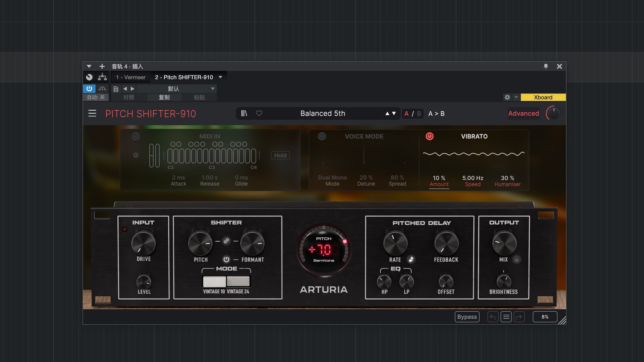
Task: Open the preset library browser icon
Action: click(x=244, y=113)
